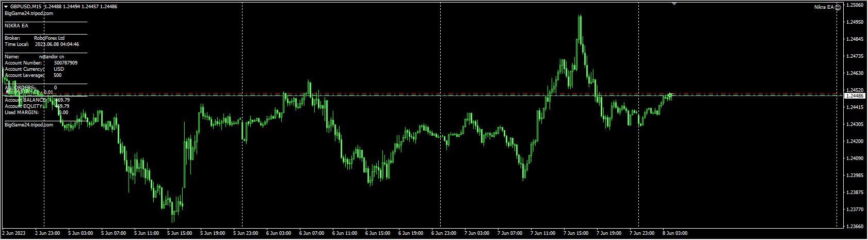The width and height of the screenshot is (868, 240).
Task: Click the account currency value USD
Action: coord(59,69)
